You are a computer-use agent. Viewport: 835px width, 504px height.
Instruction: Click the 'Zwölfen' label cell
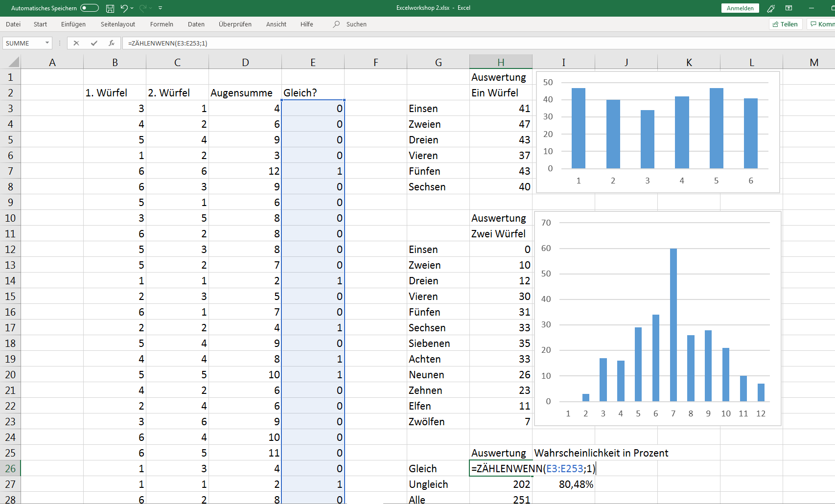pyautogui.click(x=438, y=421)
